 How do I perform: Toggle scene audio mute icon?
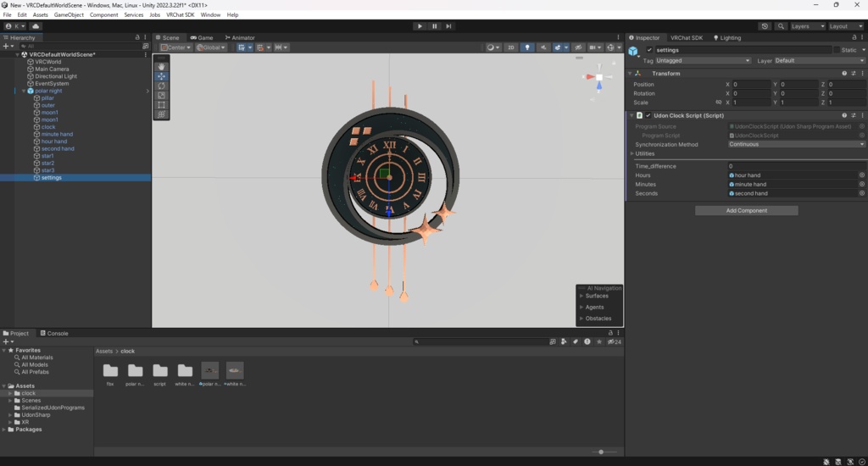[543, 47]
